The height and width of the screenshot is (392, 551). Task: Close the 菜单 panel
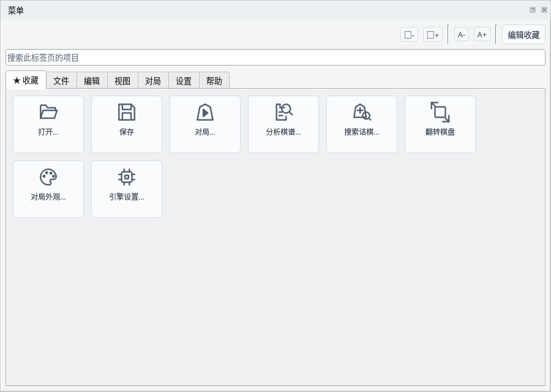coord(544,10)
